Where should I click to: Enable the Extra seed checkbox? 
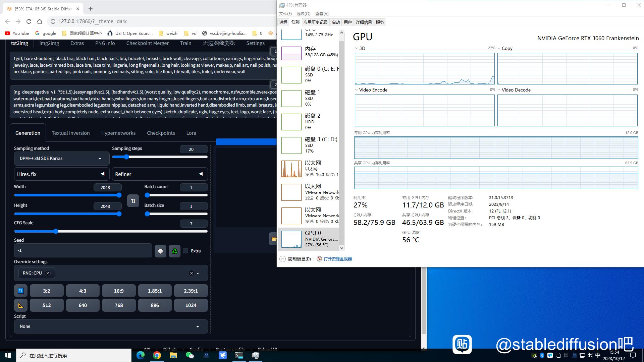(x=185, y=251)
